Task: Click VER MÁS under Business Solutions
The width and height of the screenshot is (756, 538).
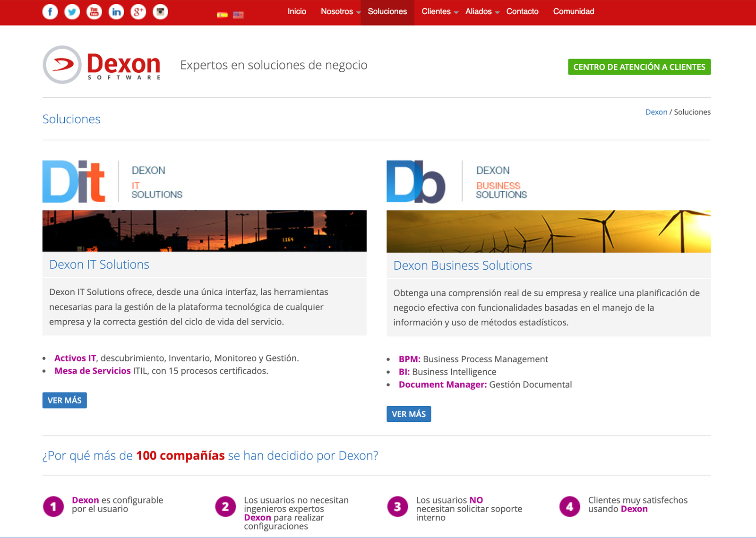Action: coord(409,414)
